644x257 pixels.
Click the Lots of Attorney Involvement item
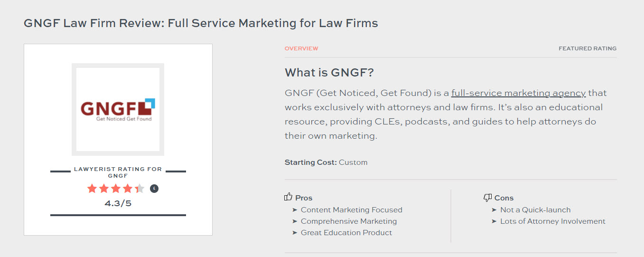[x=552, y=221]
